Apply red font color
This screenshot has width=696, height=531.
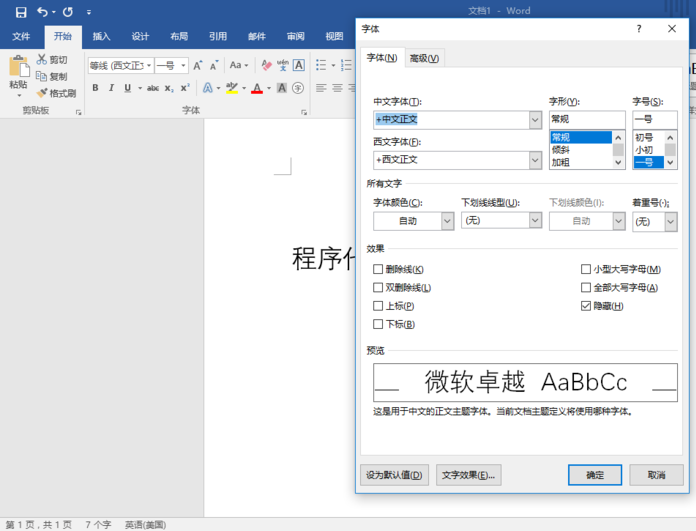click(257, 88)
